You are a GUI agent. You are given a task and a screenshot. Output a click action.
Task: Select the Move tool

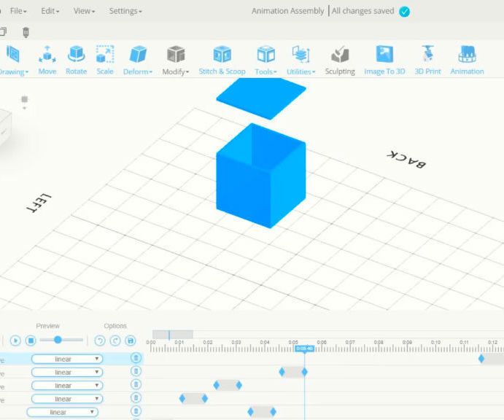[47, 60]
